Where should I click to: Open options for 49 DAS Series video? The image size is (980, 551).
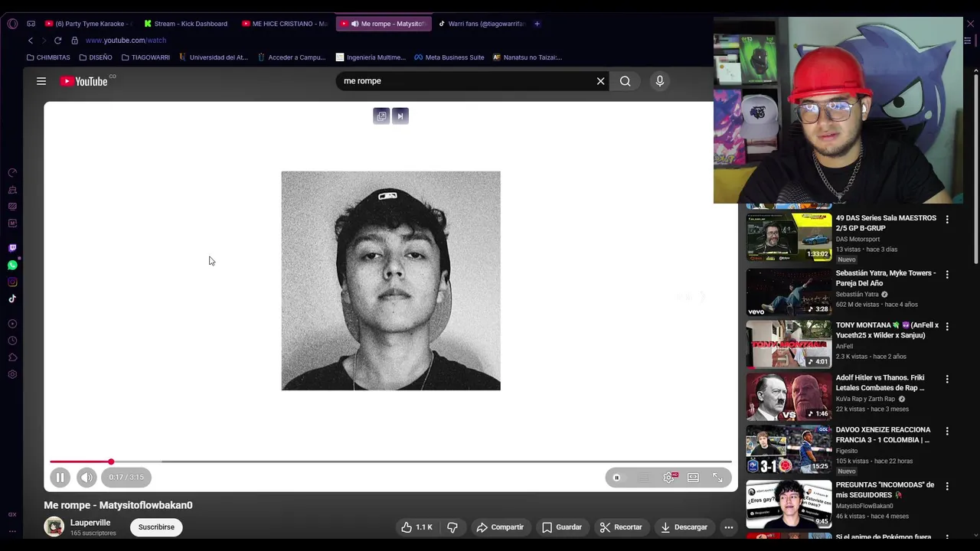[x=947, y=220]
